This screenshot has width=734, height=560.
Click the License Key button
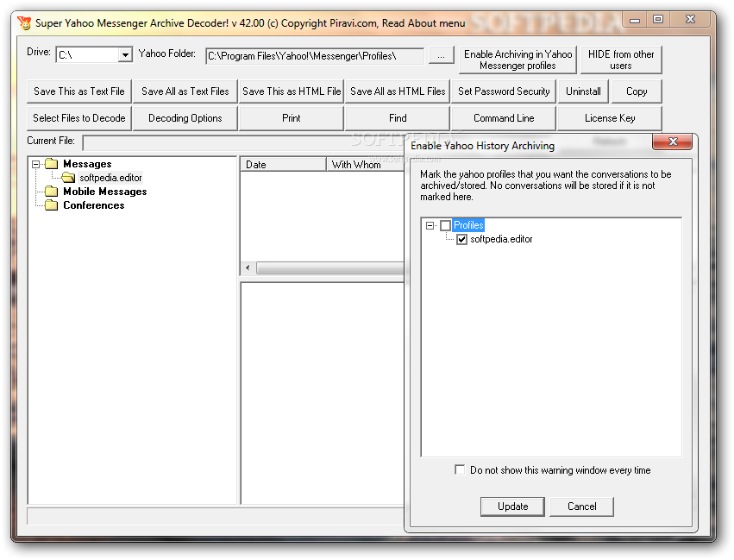(610, 118)
